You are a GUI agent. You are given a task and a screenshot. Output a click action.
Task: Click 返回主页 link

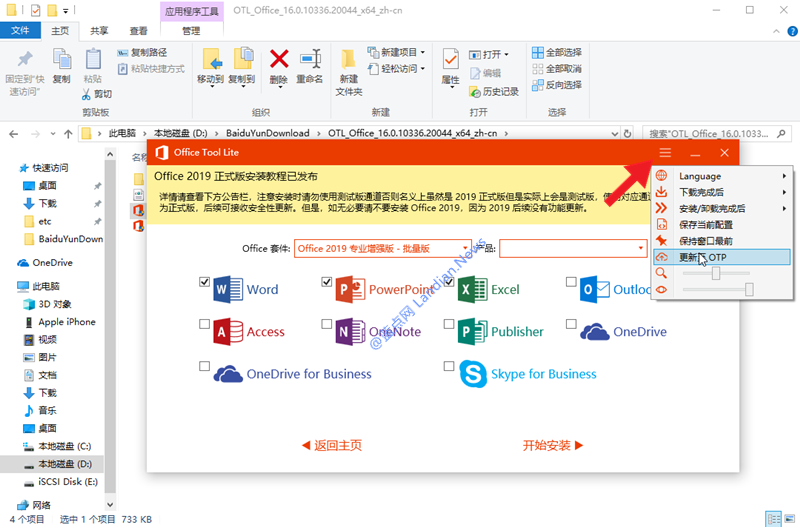332,445
